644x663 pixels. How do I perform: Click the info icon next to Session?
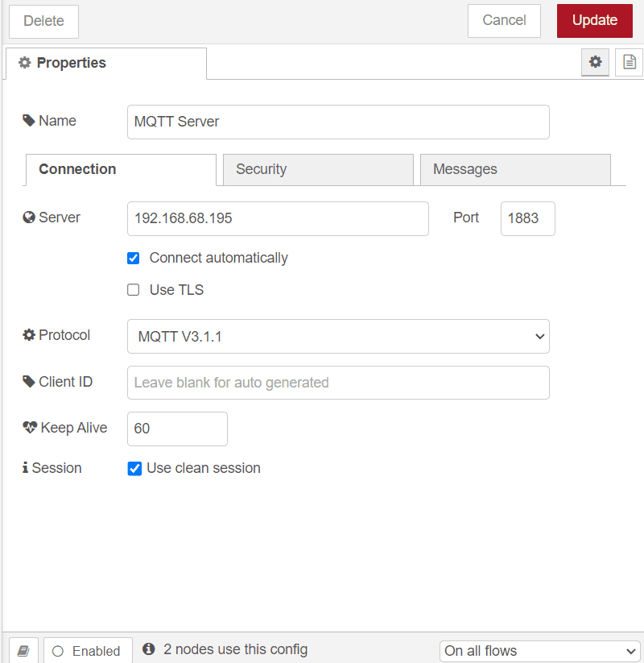coord(27,467)
